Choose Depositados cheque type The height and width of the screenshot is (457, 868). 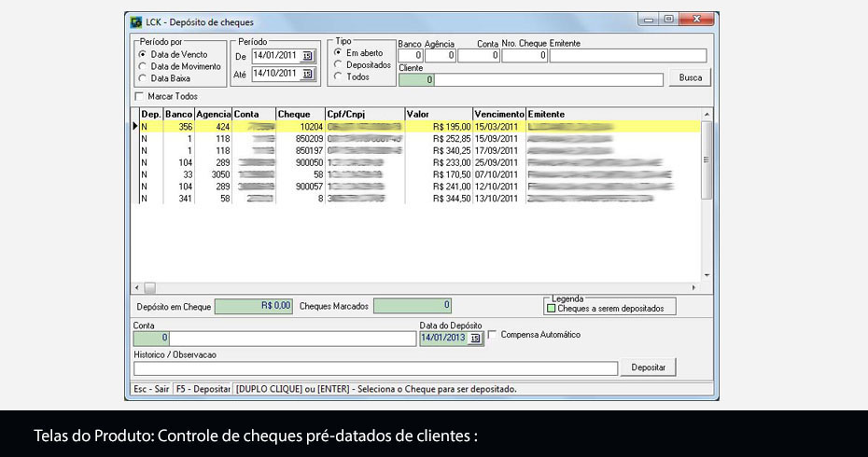tap(338, 64)
